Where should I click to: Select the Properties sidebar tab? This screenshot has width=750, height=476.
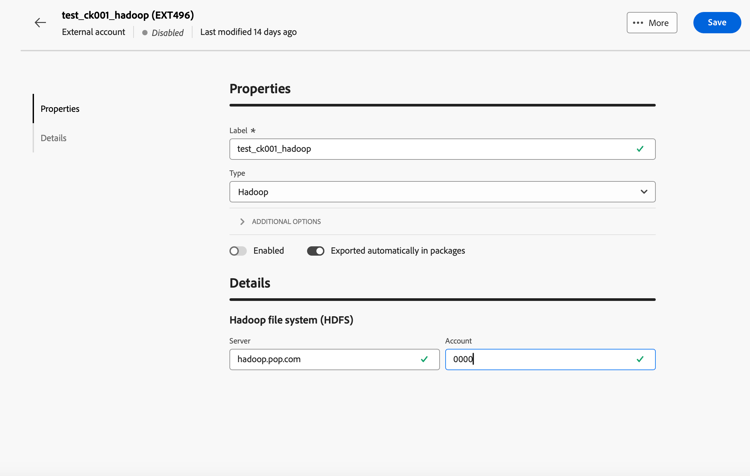60,109
